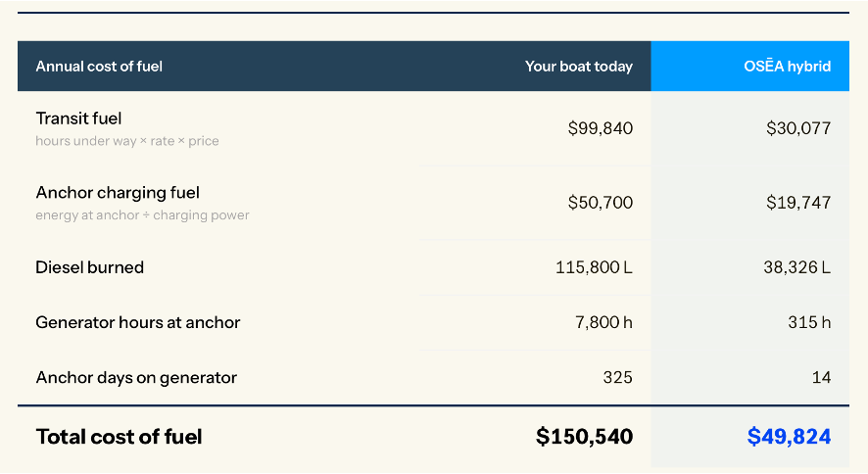
Task: Click the $30,077 hybrid transit fuel value
Action: (x=798, y=128)
